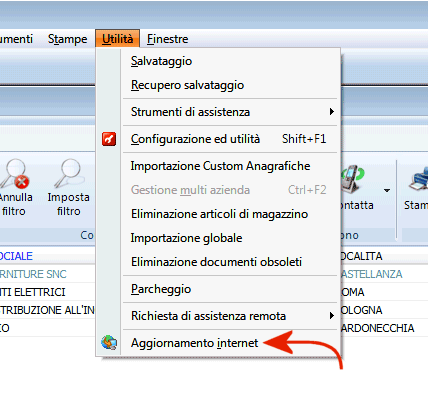Click the Imposta filtro magnifier icon

tap(69, 173)
